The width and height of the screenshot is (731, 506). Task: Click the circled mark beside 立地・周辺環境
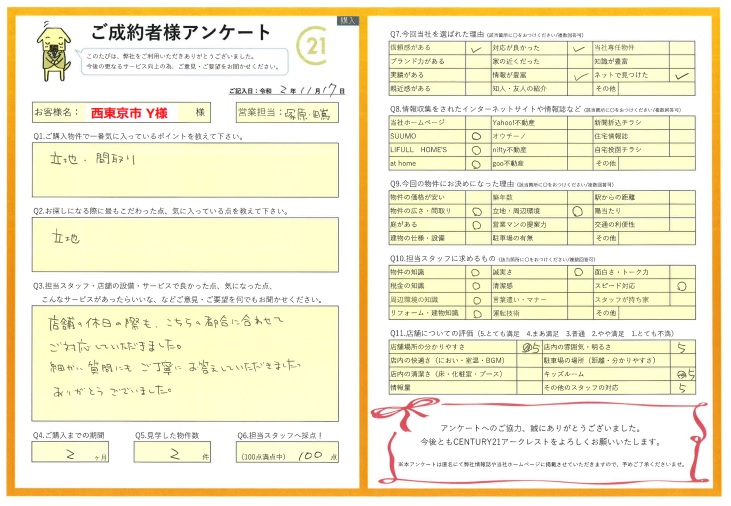click(x=576, y=212)
